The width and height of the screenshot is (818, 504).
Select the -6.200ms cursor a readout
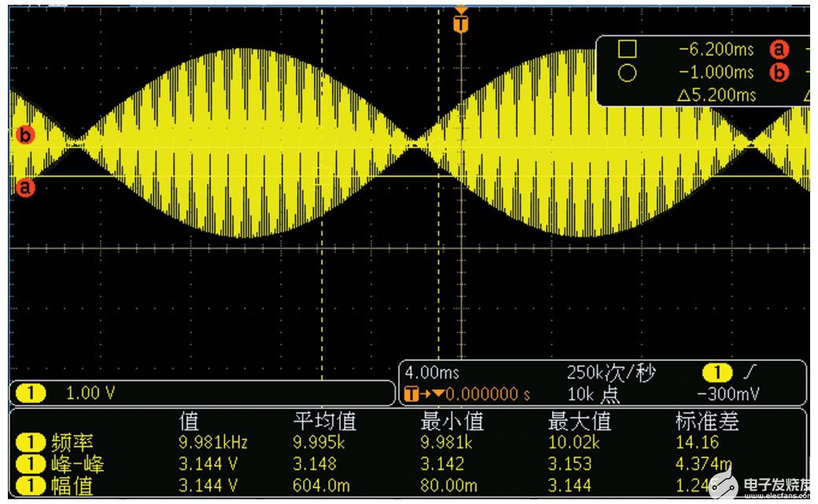717,50
